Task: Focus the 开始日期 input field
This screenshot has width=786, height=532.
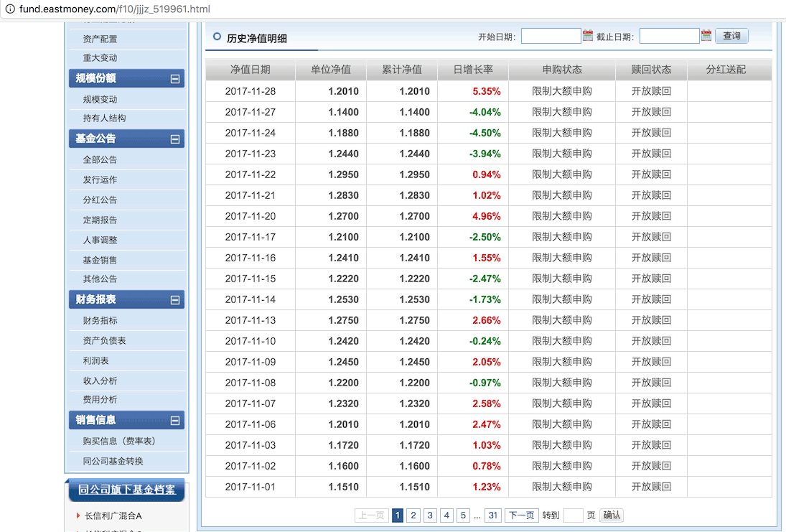Action: [x=551, y=36]
